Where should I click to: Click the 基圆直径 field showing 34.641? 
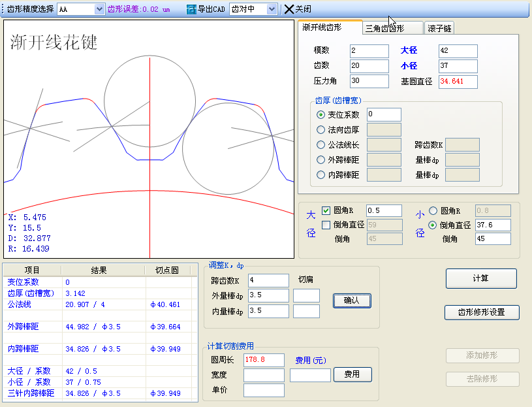(458, 82)
